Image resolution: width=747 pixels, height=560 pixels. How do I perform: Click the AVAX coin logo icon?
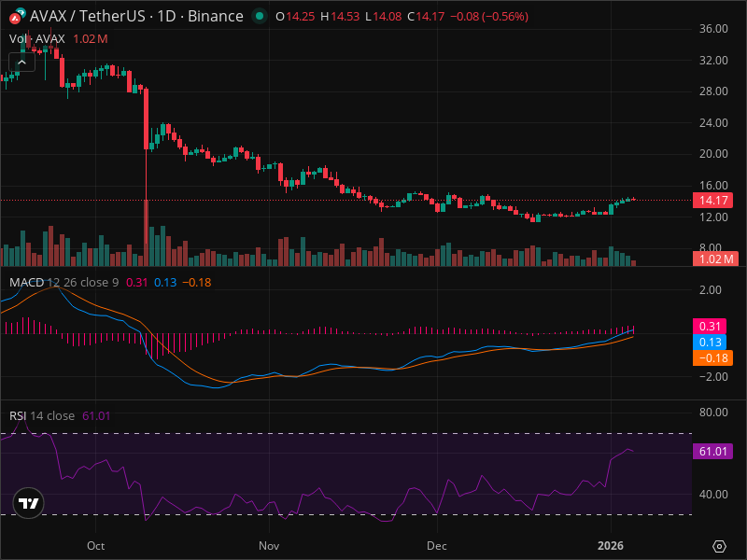(x=17, y=16)
